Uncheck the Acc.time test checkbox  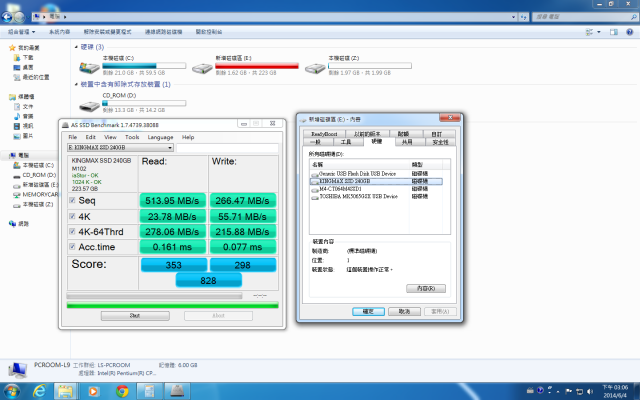click(x=72, y=247)
